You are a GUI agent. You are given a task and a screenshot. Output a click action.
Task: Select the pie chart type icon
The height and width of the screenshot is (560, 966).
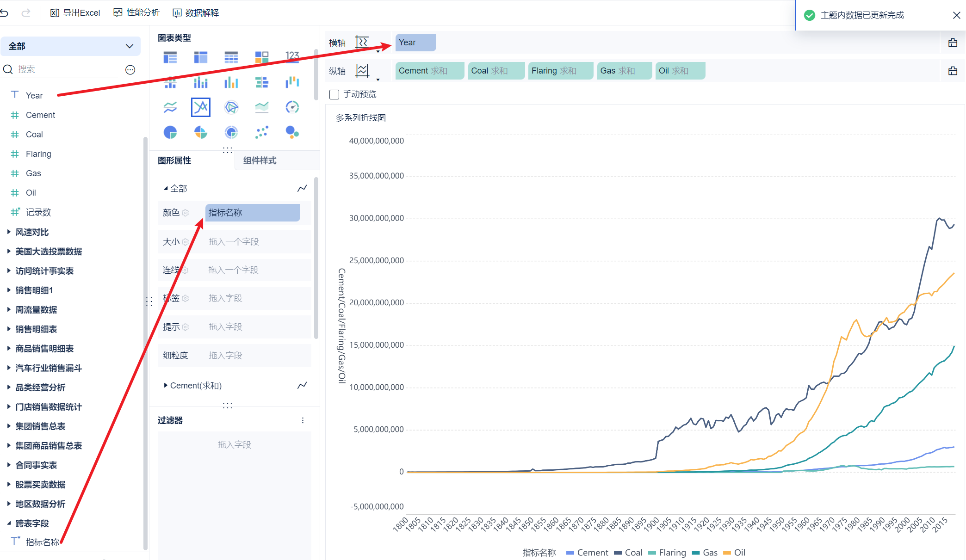point(170,132)
